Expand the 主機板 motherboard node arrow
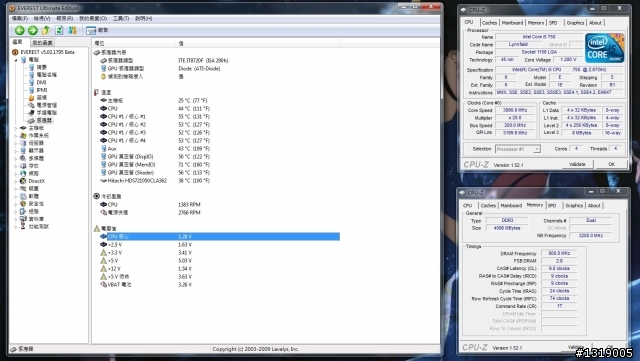The height and width of the screenshot is (361, 640). click(x=16, y=128)
